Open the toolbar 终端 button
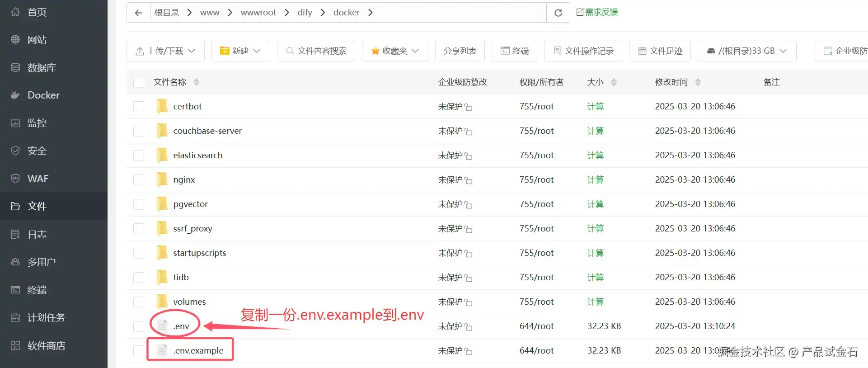868x368 pixels. click(514, 51)
